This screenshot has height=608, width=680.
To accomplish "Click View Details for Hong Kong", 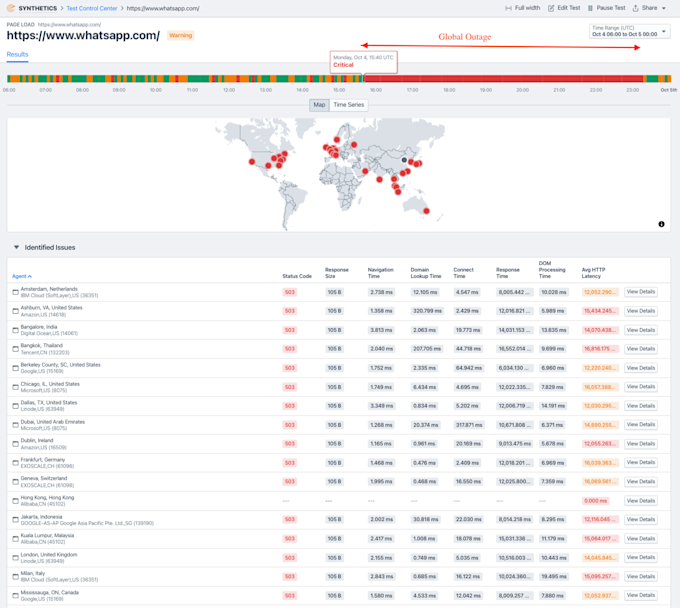I will (x=641, y=501).
